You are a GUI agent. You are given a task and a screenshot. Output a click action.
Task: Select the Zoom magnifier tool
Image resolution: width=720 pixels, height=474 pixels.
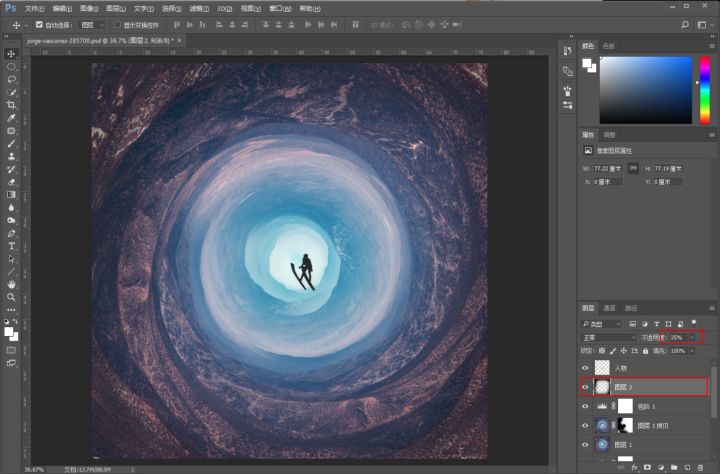tap(12, 297)
